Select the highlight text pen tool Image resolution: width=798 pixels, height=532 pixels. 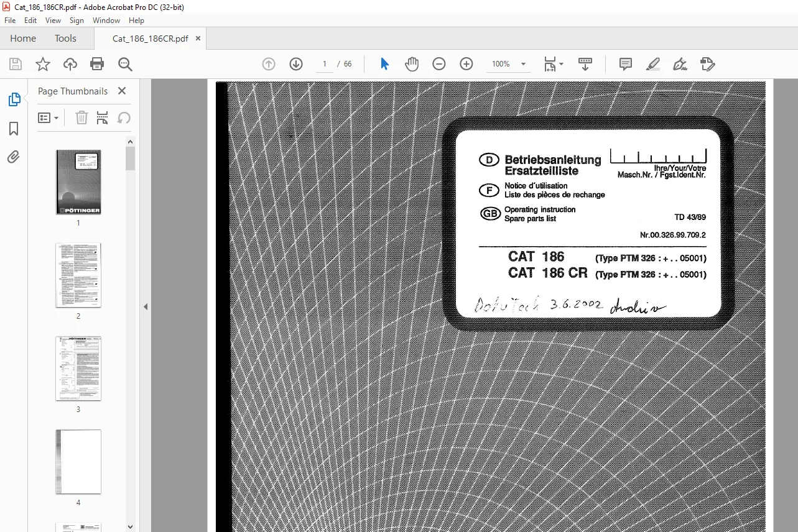pos(653,64)
